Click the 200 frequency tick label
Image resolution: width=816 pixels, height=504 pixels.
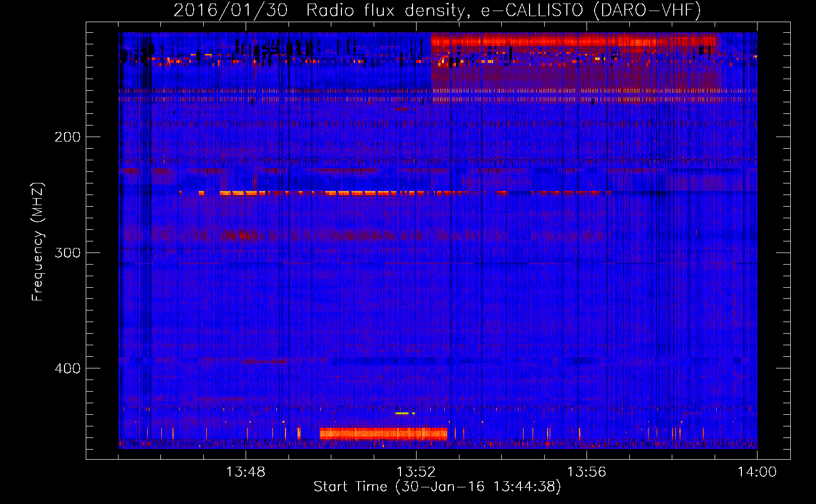(x=68, y=137)
